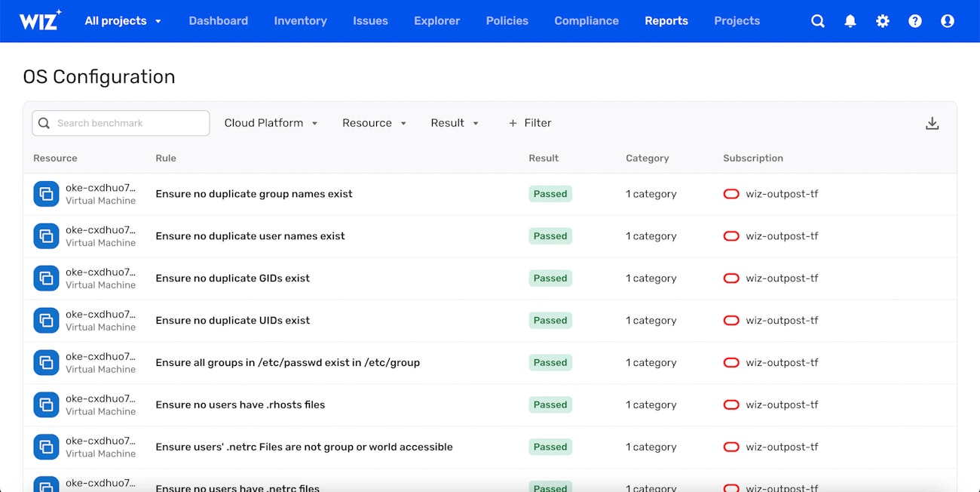Open the Cloud Platform filter dropdown
Viewport: 980px width, 492px height.
(x=271, y=123)
